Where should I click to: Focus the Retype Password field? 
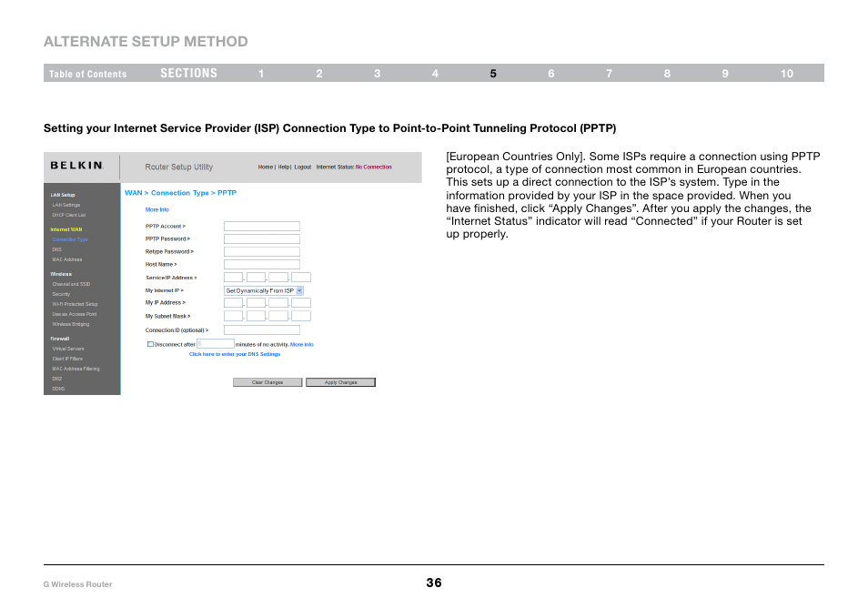(262, 252)
